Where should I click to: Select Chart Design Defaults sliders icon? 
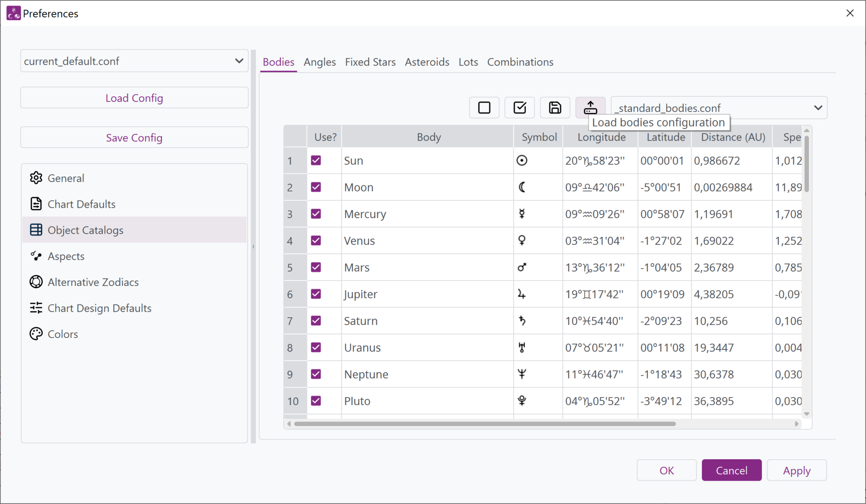click(36, 308)
